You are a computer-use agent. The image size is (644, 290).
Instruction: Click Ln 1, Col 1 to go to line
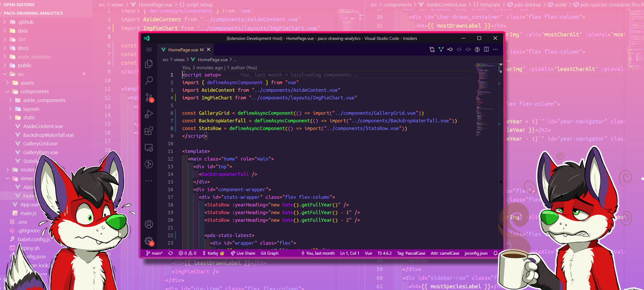pos(349,253)
